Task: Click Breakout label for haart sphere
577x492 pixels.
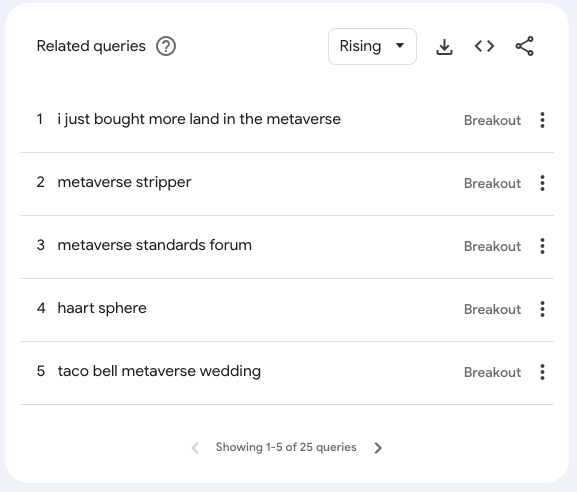Action: tap(492, 309)
